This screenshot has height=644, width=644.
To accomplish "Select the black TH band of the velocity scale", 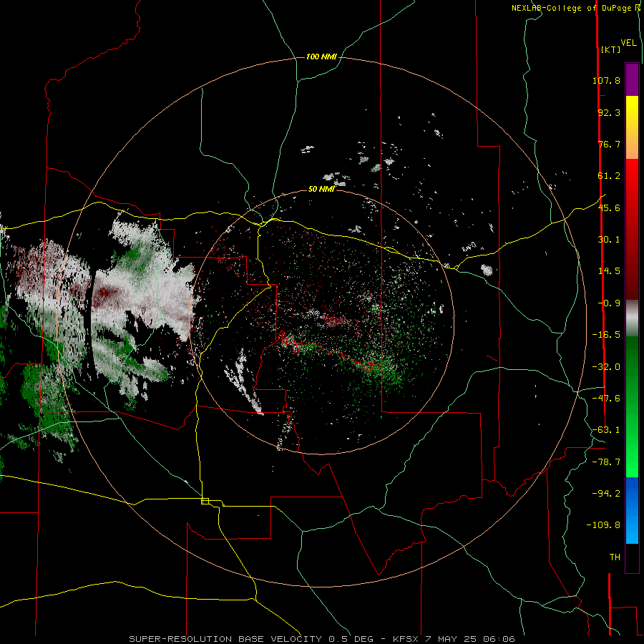I will pos(632,557).
